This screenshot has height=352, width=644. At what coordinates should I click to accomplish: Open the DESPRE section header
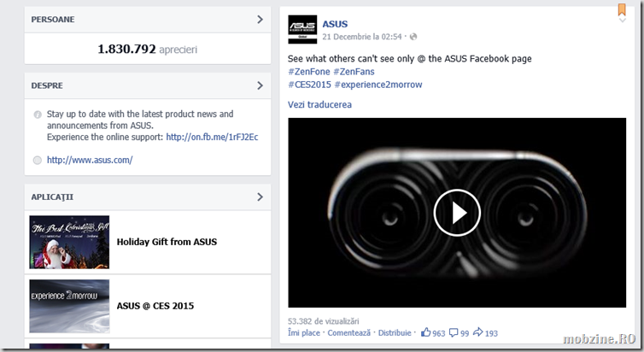click(148, 85)
